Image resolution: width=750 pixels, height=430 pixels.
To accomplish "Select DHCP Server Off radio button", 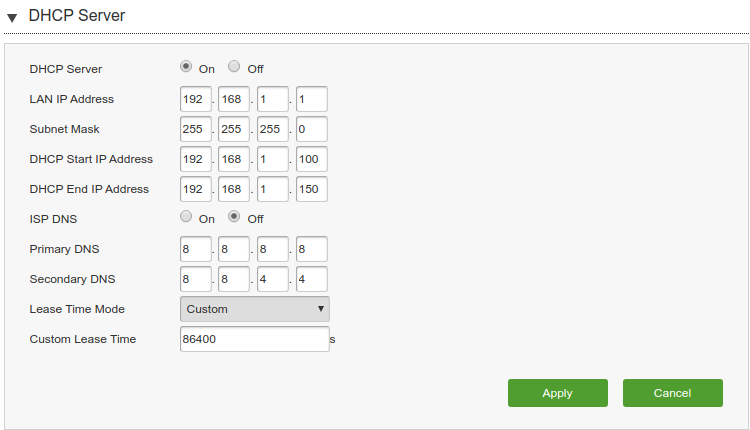I will pyautogui.click(x=234, y=66).
